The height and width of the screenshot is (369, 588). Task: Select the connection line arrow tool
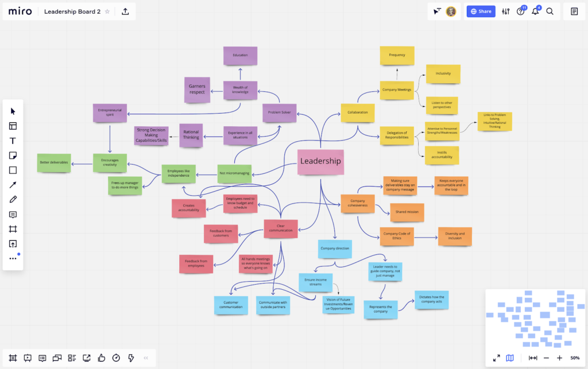pyautogui.click(x=13, y=185)
